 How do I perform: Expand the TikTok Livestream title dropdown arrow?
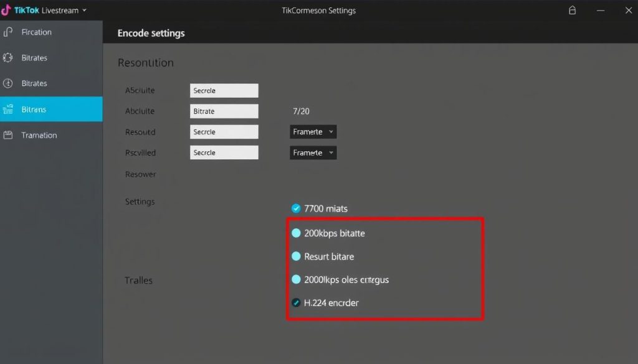click(x=84, y=10)
